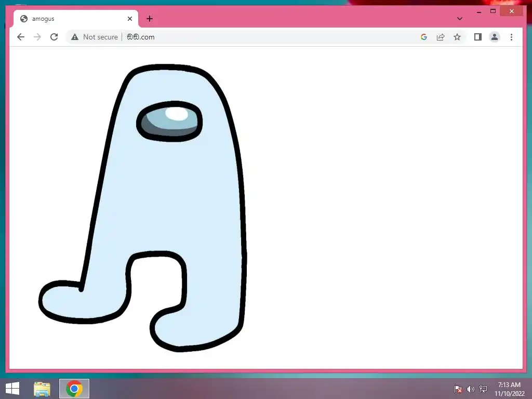
Task: Share this page via the share icon
Action: 441,37
